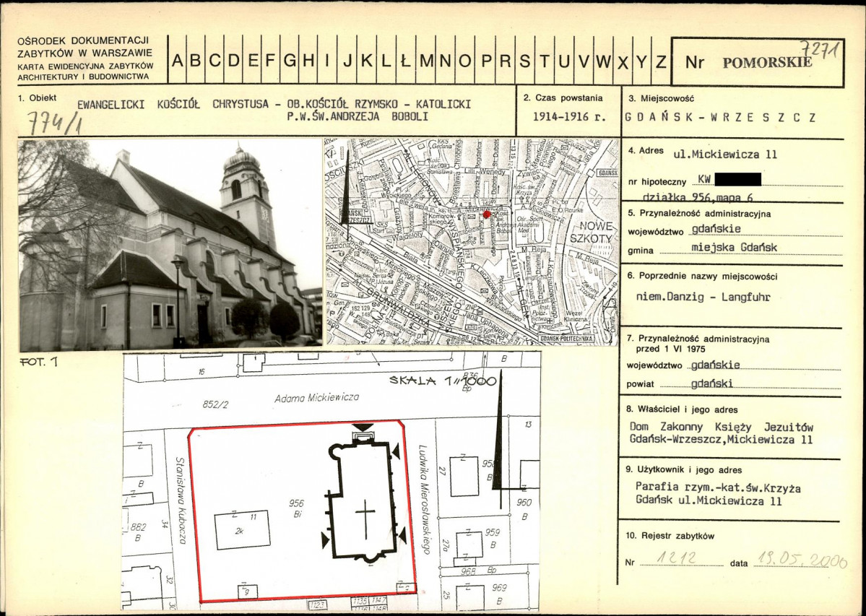Open the city street map image
This screenshot has width=866, height=616.
pyautogui.click(x=472, y=241)
